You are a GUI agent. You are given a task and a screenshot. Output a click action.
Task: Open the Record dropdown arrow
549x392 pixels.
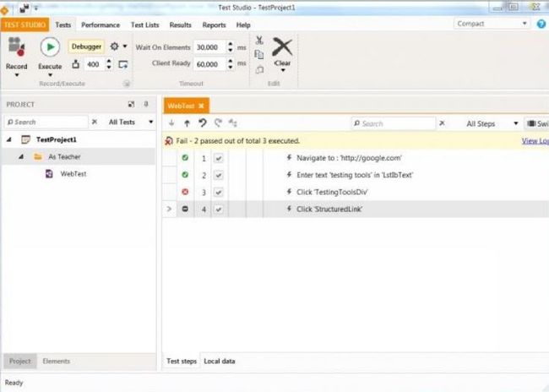coord(16,75)
